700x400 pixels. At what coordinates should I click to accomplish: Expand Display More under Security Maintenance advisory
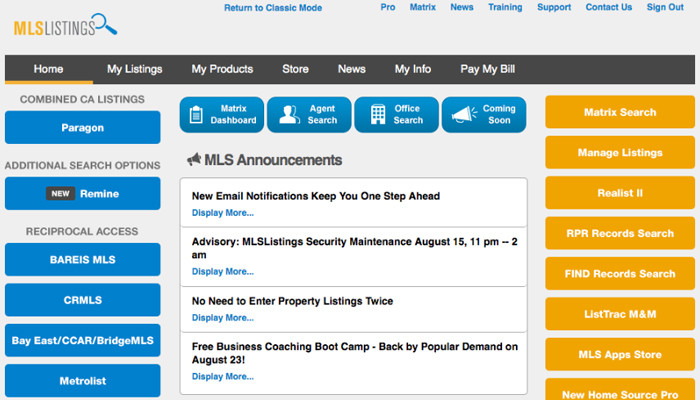(x=223, y=271)
